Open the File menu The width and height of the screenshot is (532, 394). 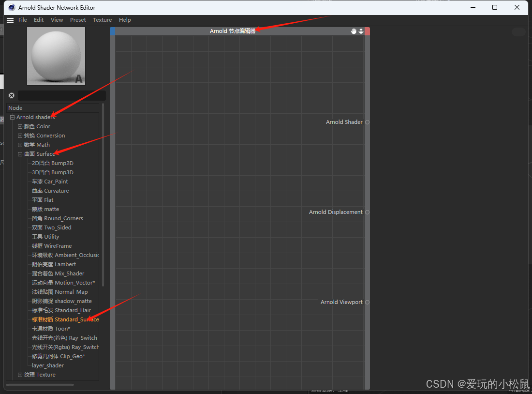click(x=23, y=20)
